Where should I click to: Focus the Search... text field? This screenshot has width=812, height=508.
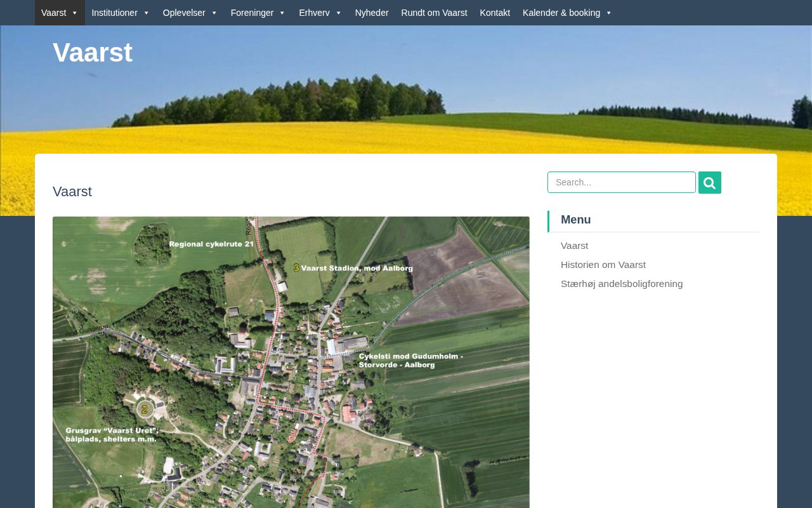coord(621,182)
